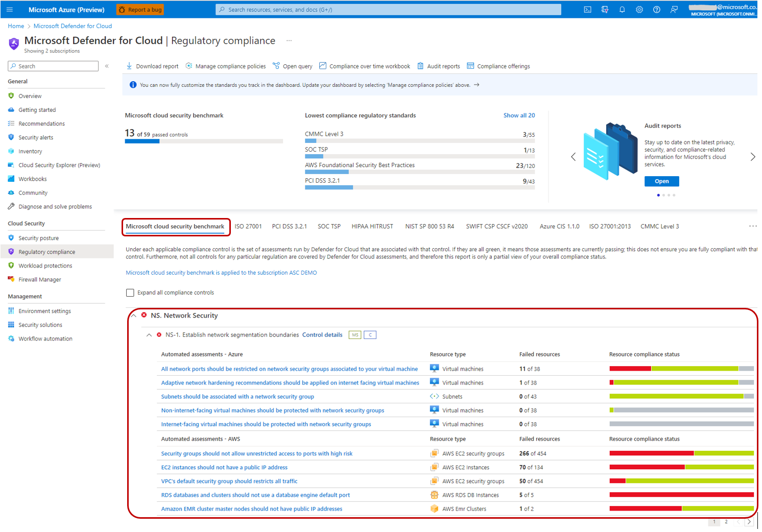Click Show all 20 regulatory standards
This screenshot has height=532, width=762.
coord(519,115)
